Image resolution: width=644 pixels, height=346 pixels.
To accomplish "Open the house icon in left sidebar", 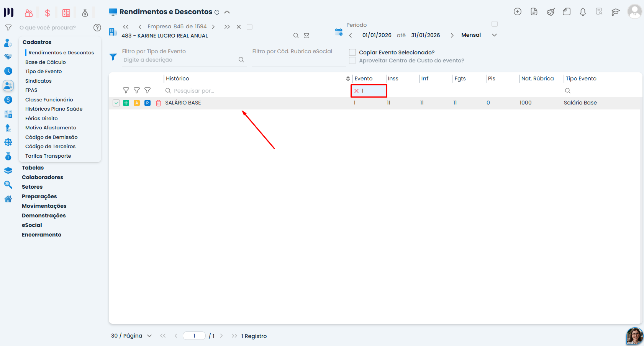I will click(8, 199).
